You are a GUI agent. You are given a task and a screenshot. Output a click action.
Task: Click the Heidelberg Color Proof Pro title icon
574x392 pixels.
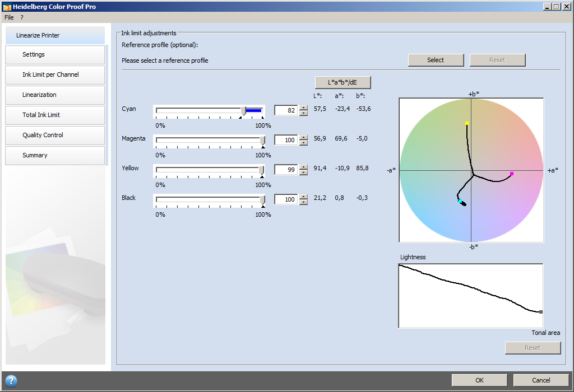coord(7,7)
